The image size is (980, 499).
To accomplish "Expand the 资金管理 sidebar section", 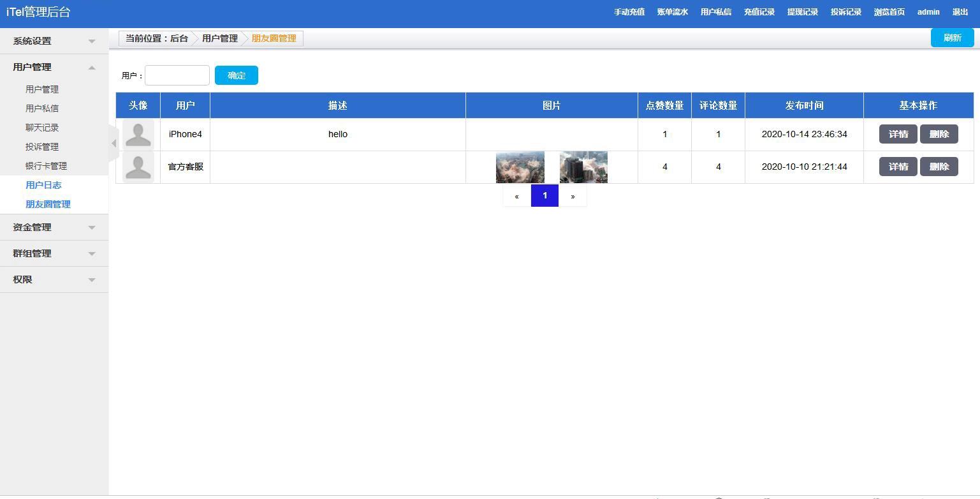I will 54,227.
